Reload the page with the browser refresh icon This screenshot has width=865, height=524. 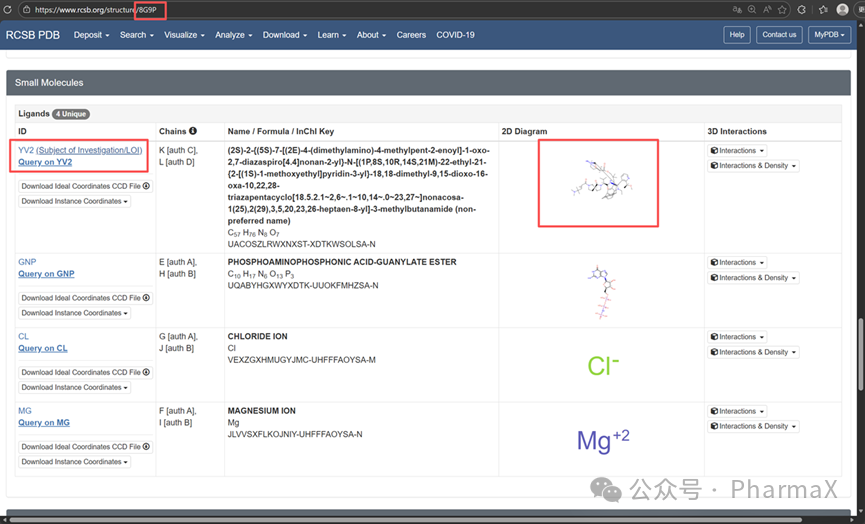click(x=9, y=9)
